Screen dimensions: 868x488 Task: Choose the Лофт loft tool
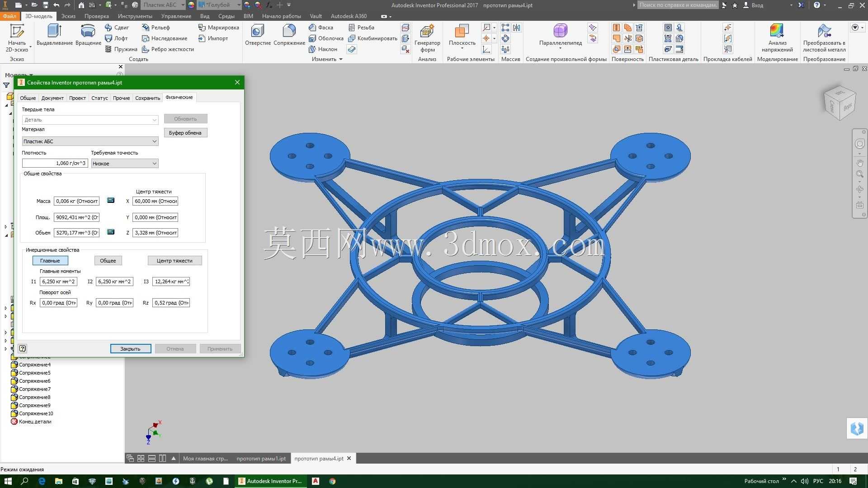(117, 38)
